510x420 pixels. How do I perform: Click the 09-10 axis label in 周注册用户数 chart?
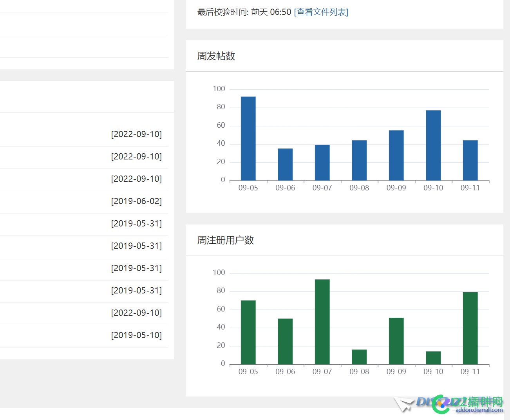[x=433, y=372]
